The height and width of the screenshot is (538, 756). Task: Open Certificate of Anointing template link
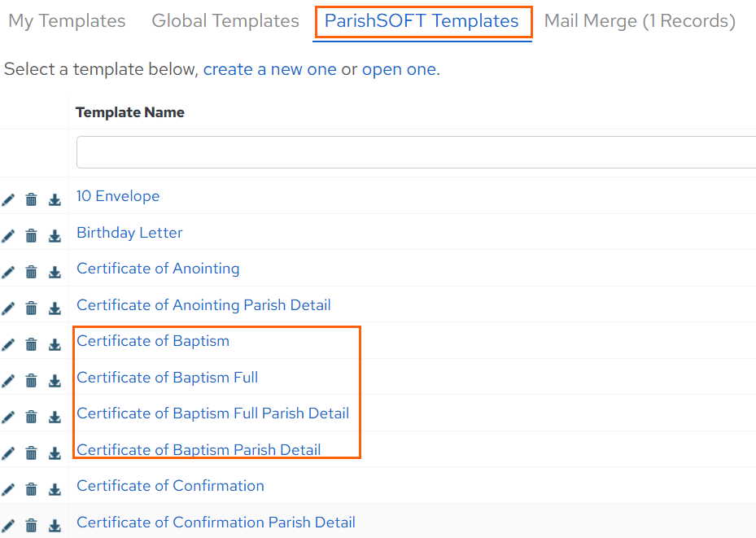tap(158, 269)
